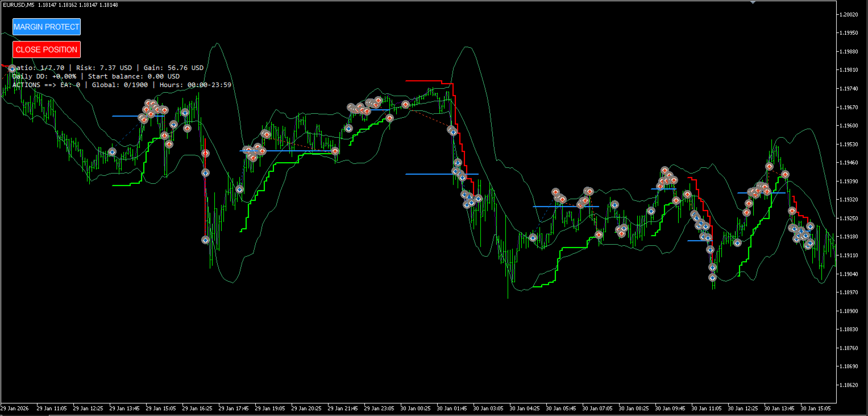This screenshot has width=868, height=416.
Task: Click the '29 Jan 20:25' time axis label
Action: (306, 409)
